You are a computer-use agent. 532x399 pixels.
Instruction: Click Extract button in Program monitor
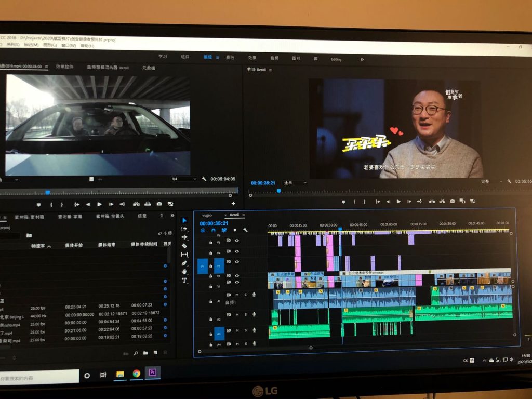click(442, 201)
